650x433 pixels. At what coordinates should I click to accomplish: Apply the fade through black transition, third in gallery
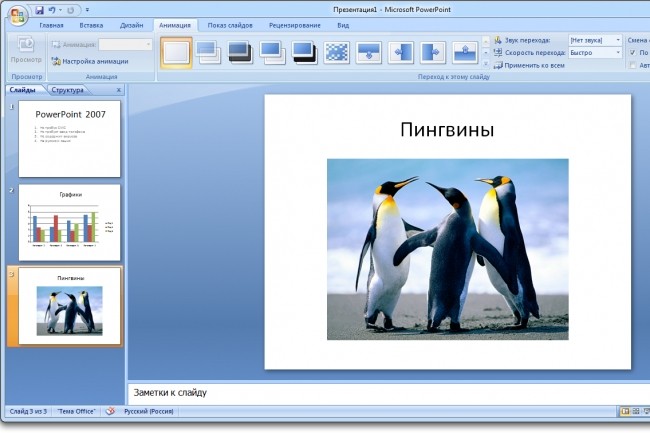[x=240, y=53]
